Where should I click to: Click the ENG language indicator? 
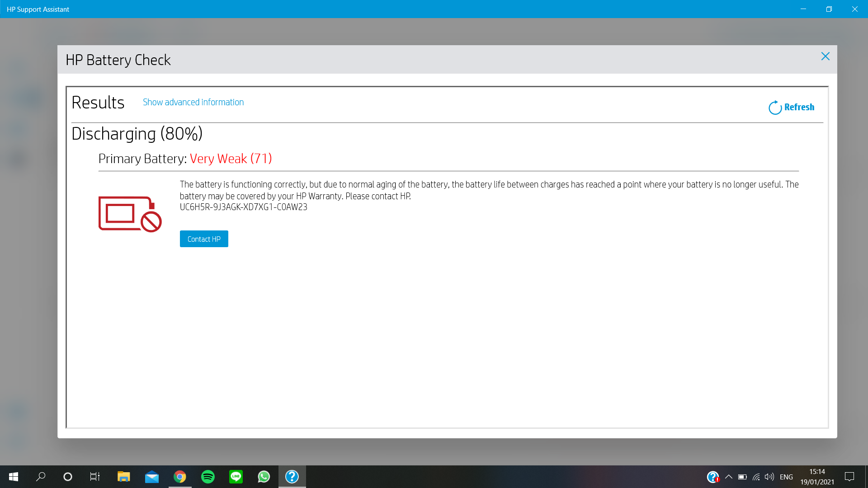[786, 477]
